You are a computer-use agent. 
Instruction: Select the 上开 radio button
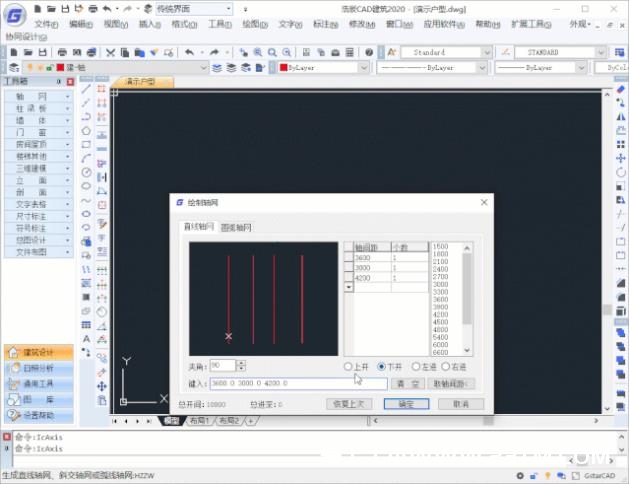click(x=348, y=367)
